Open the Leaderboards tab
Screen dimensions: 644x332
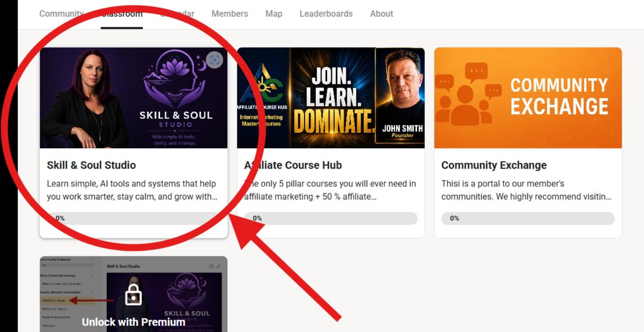326,14
